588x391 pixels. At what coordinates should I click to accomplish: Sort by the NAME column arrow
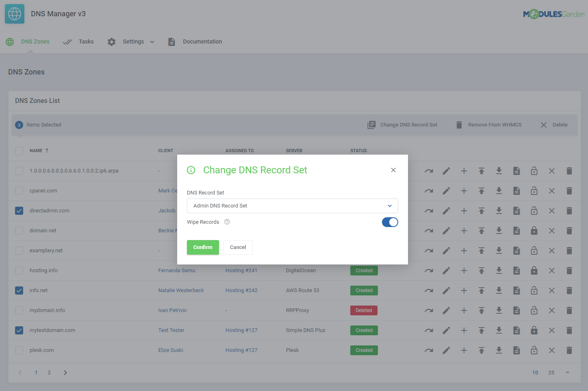coord(47,151)
